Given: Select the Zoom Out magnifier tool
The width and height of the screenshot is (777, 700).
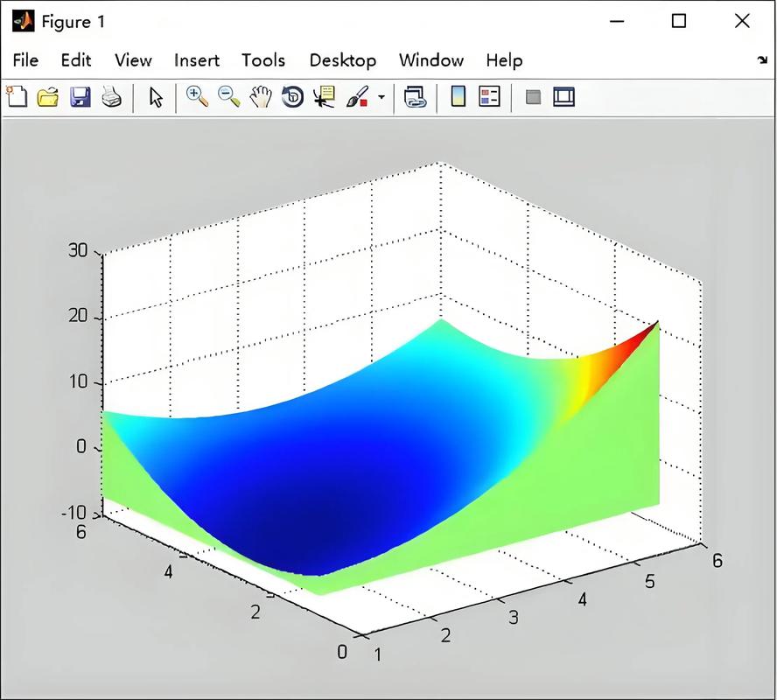Looking at the screenshot, I should point(229,97).
